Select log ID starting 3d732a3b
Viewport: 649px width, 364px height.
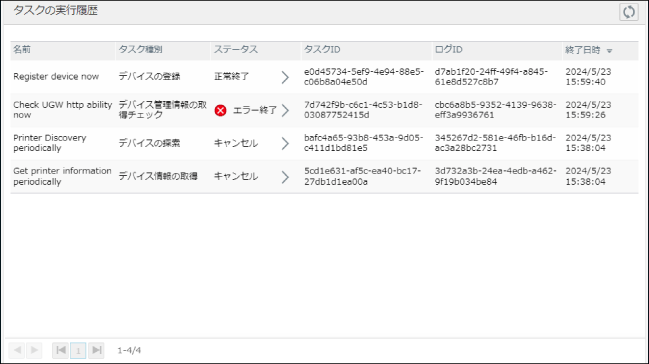495,176
